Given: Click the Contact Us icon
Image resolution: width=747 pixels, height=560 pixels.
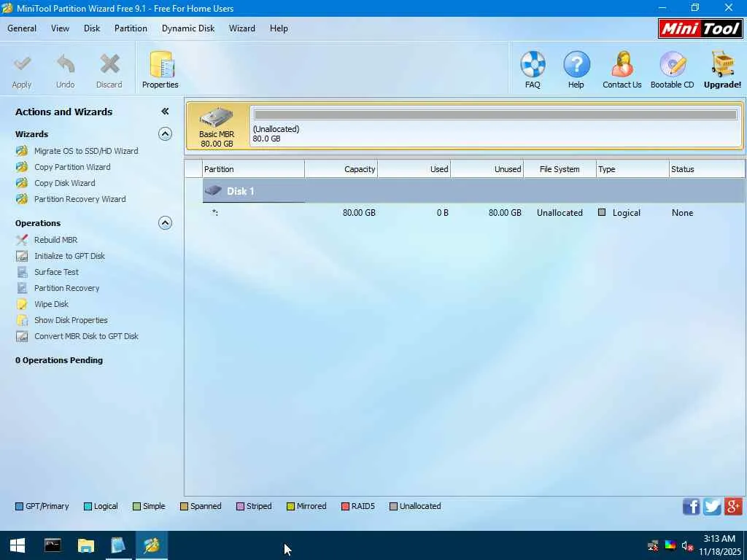Looking at the screenshot, I should click(x=622, y=64).
